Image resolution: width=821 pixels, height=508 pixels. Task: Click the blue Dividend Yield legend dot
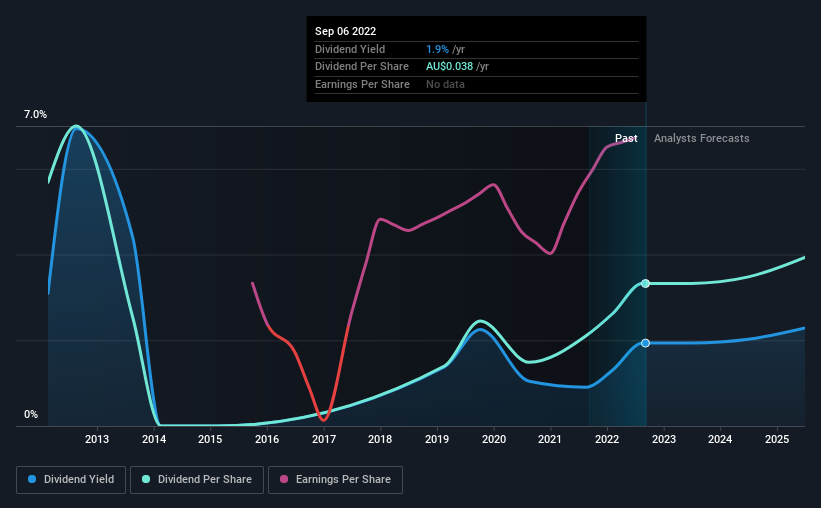pyautogui.click(x=32, y=479)
